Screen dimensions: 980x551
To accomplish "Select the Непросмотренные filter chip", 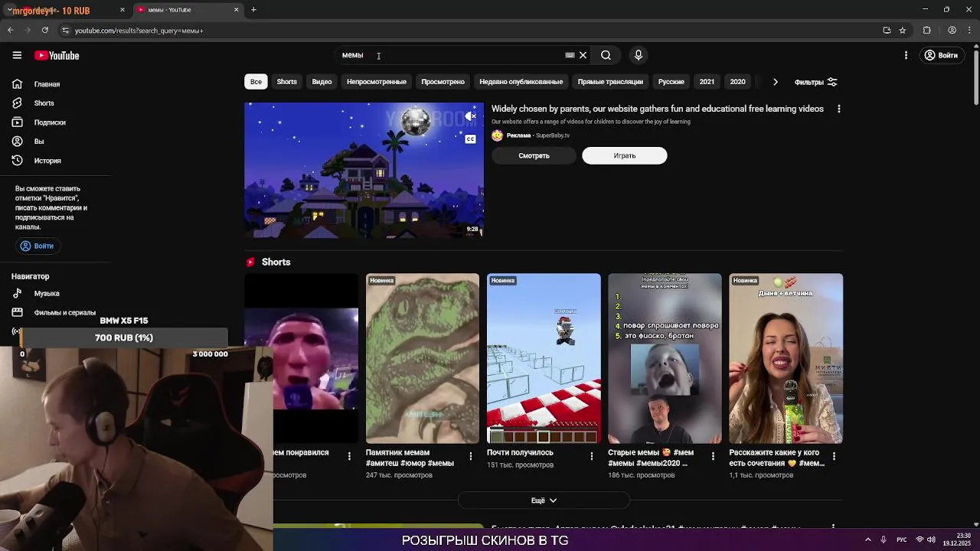I will 377,82.
